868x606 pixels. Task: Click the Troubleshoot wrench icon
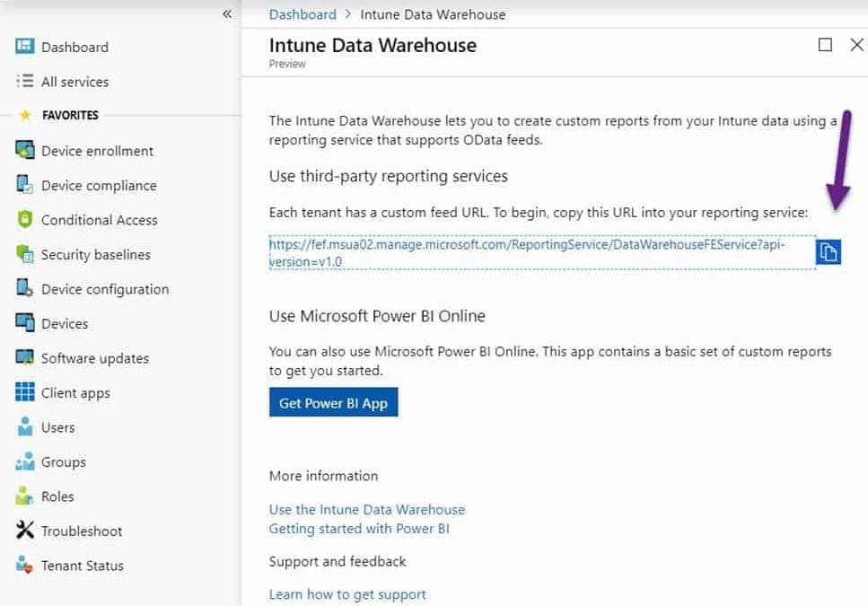click(x=25, y=530)
